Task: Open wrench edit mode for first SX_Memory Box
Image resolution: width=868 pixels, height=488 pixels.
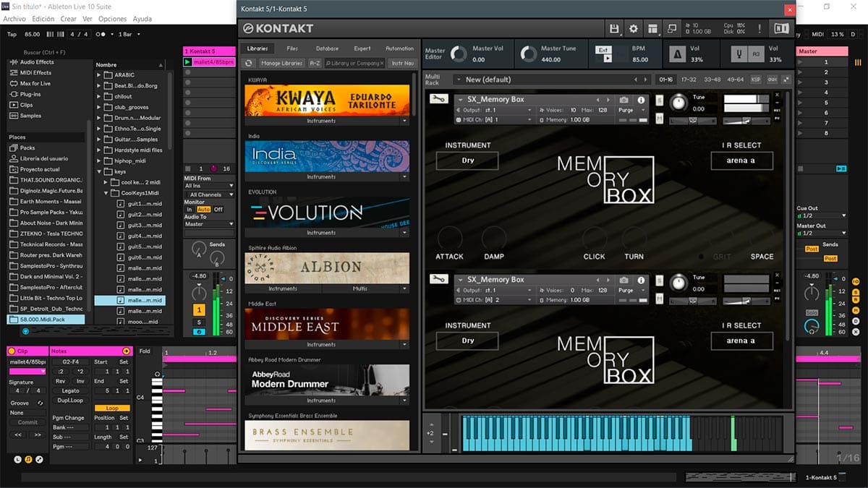Action: tap(438, 100)
